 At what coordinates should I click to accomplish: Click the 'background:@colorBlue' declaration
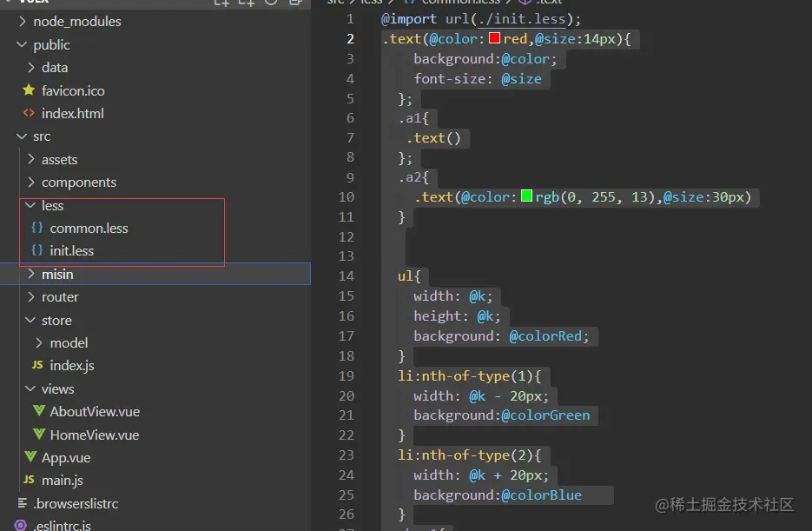(498, 495)
